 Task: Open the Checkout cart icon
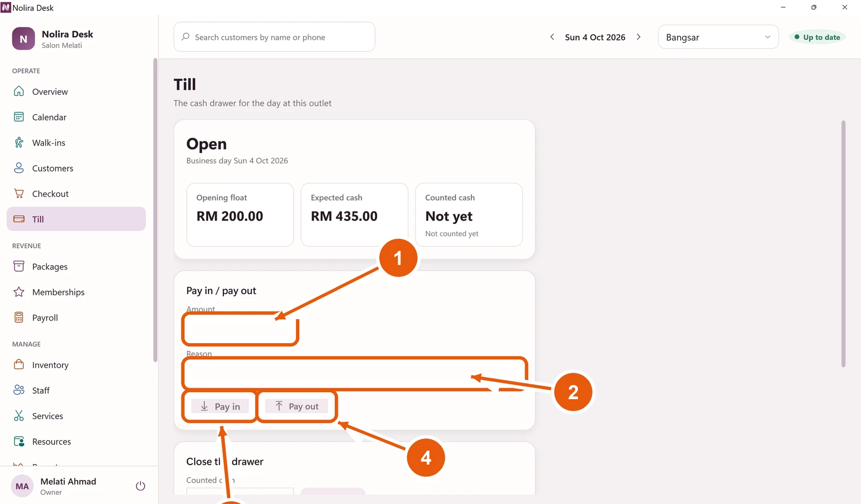[x=19, y=194]
